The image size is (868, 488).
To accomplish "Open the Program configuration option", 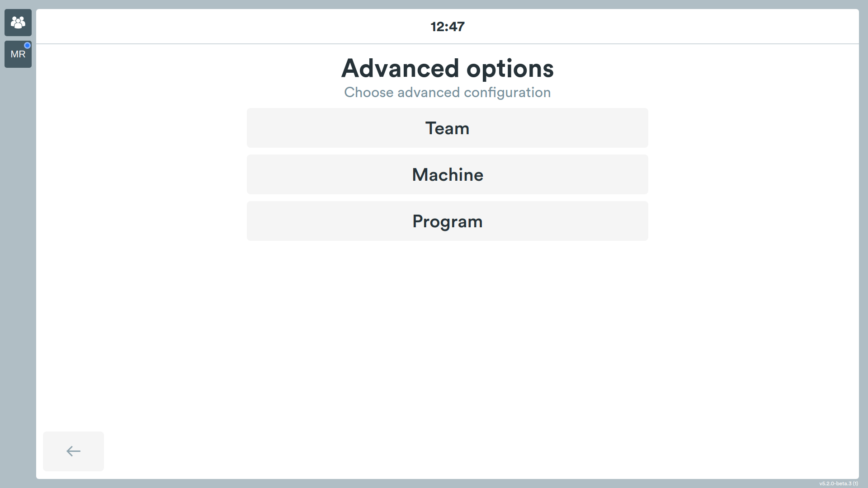I will coord(448,221).
